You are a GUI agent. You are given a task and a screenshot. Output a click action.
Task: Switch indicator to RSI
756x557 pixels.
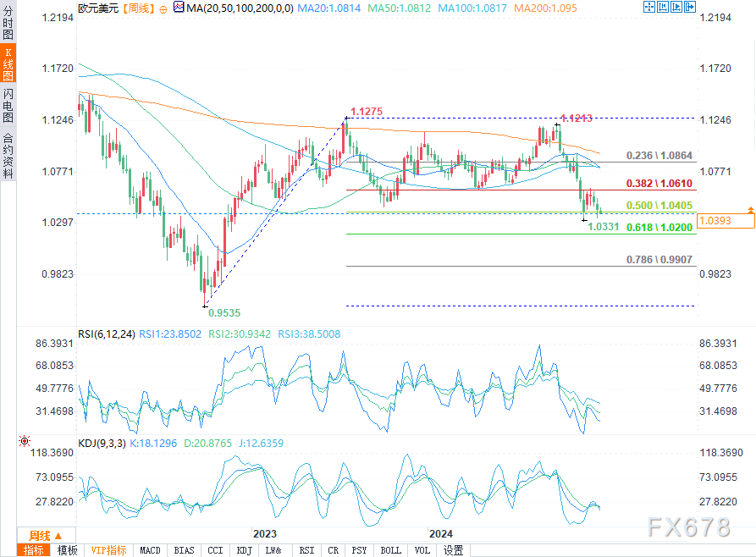click(x=306, y=550)
